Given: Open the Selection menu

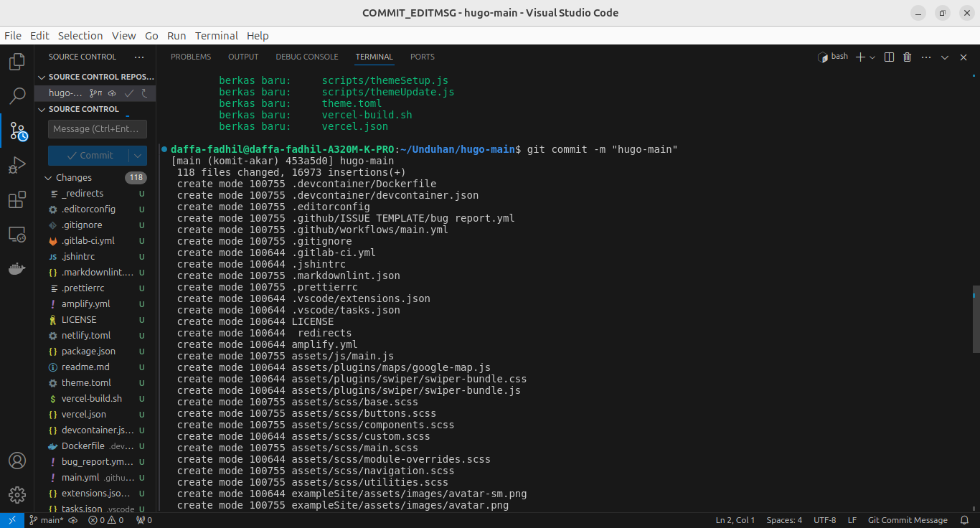Looking at the screenshot, I should (80, 35).
